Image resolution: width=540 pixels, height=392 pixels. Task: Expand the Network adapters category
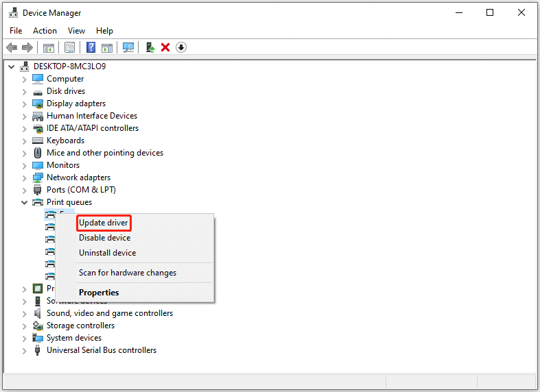pyautogui.click(x=24, y=178)
